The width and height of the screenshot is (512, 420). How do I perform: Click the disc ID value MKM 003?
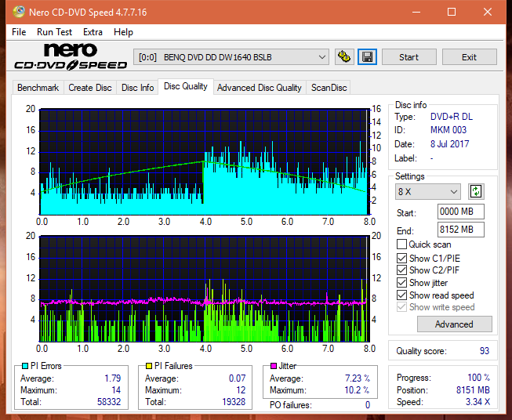point(448,130)
